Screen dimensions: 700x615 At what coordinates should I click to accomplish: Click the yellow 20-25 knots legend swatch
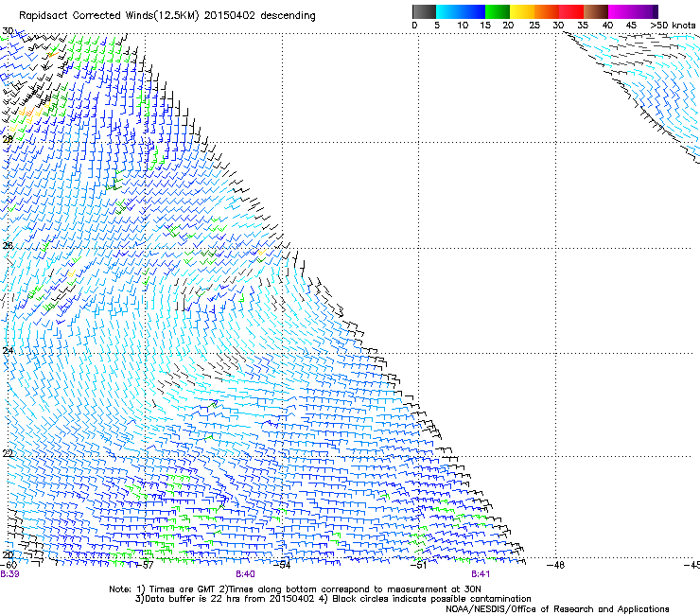point(522,11)
